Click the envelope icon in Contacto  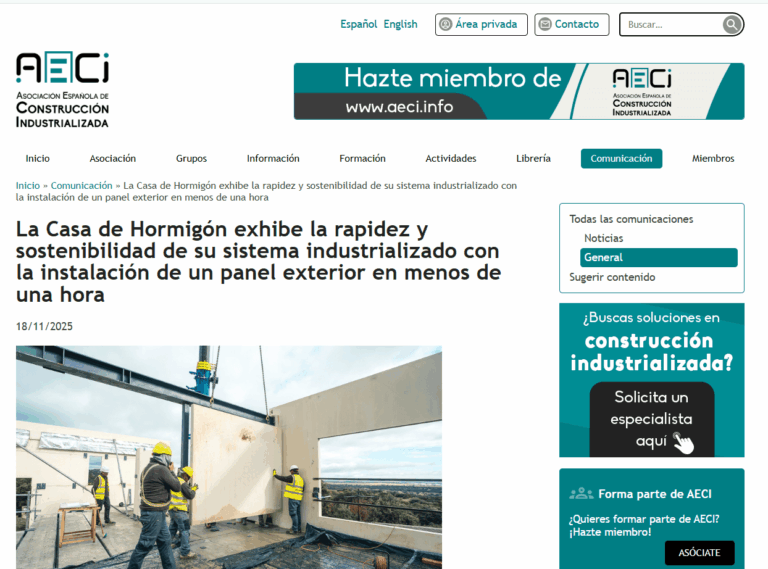(545, 24)
